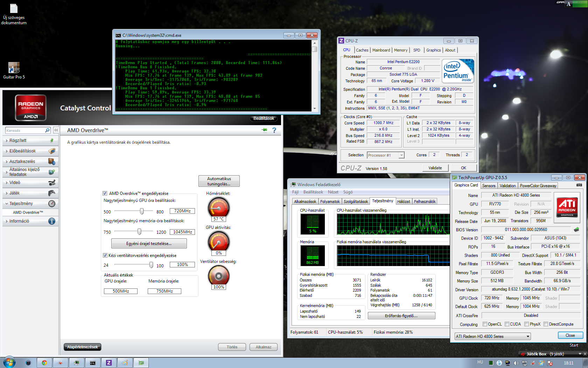588x368 pixels.
Task: Switch to CPU-Z via the taskbar button
Action: (109, 363)
